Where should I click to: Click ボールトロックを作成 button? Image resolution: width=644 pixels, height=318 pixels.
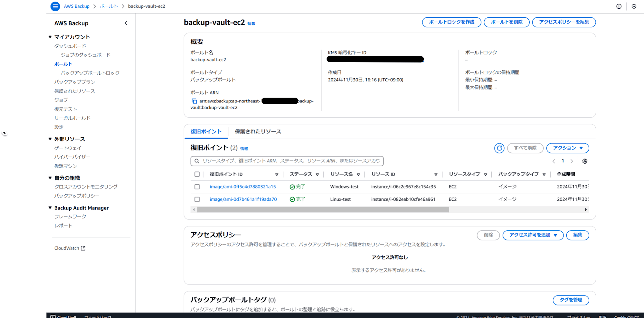(x=451, y=22)
